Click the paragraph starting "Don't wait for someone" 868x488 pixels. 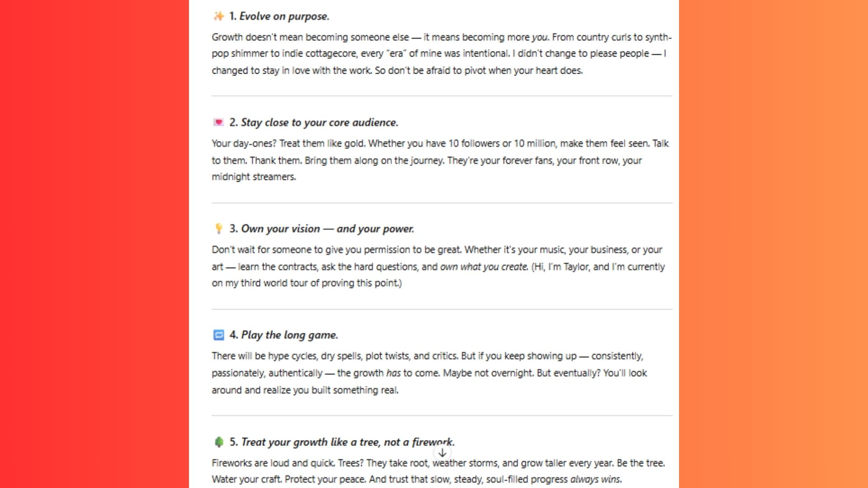coord(438,267)
